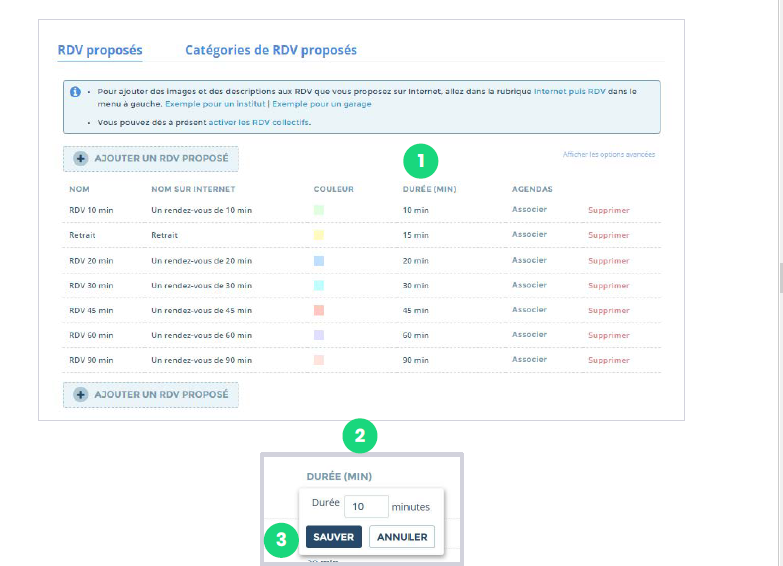The image size is (783, 566).
Task: Click Supprimer for the Retrait row
Action: point(608,235)
